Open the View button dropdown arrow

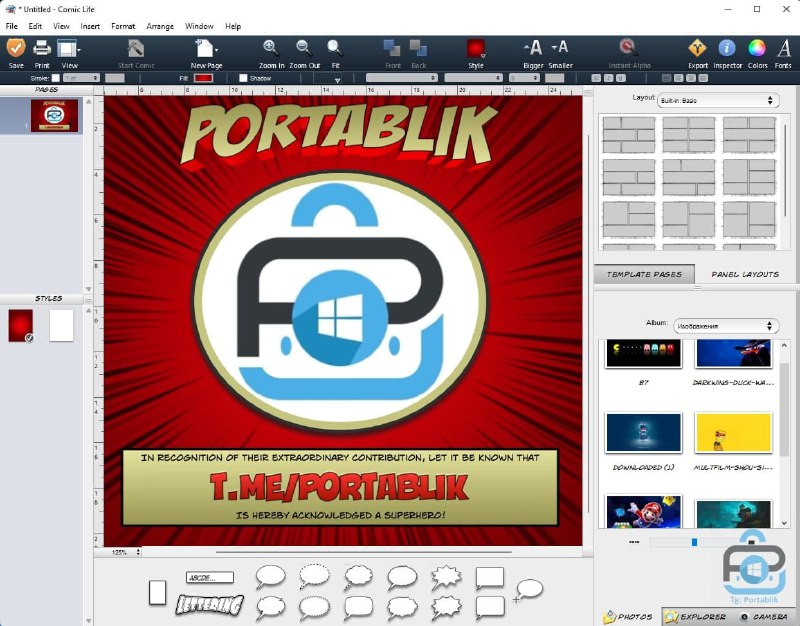[x=79, y=50]
